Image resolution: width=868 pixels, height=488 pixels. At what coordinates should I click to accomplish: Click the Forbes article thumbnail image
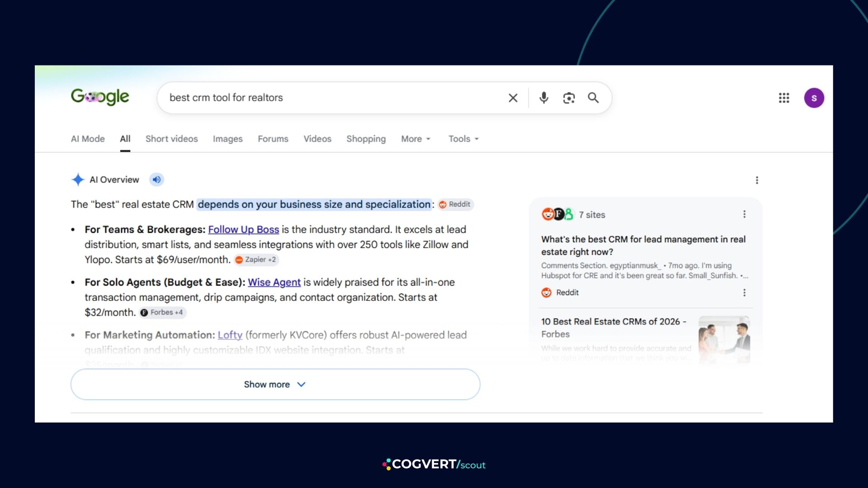(724, 340)
